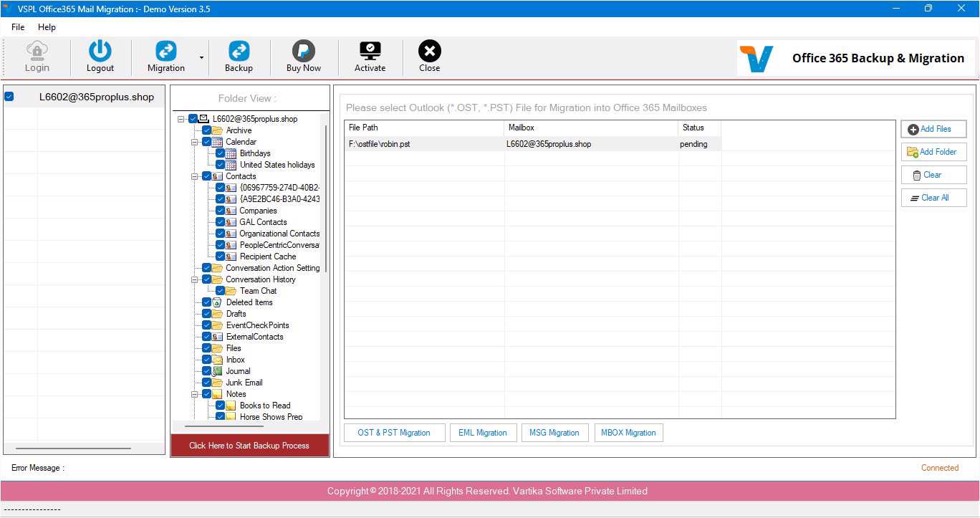
Task: Select the PeopleCentricConversa tree item
Action: [x=279, y=245]
